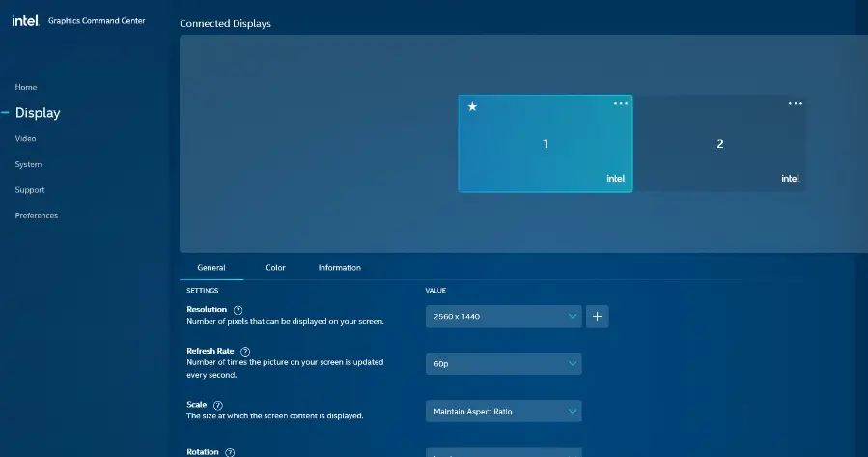Open the Video section
The height and width of the screenshot is (457, 868).
pyautogui.click(x=25, y=138)
